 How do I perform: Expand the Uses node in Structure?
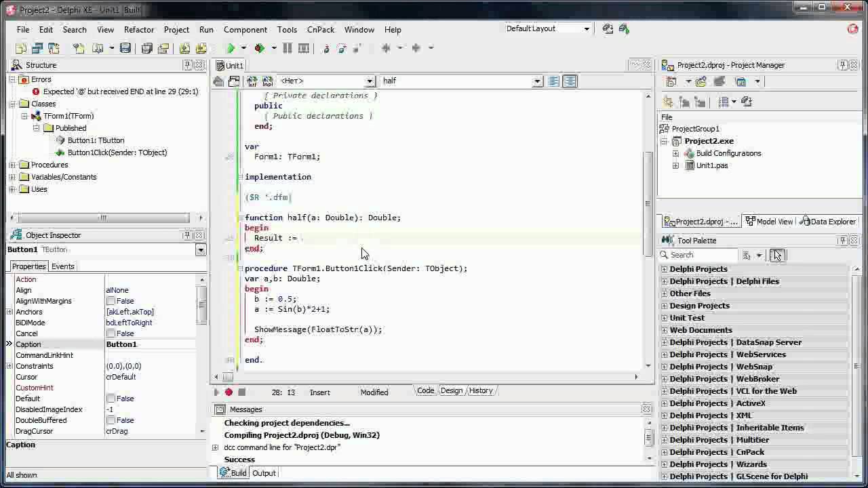[x=12, y=189]
